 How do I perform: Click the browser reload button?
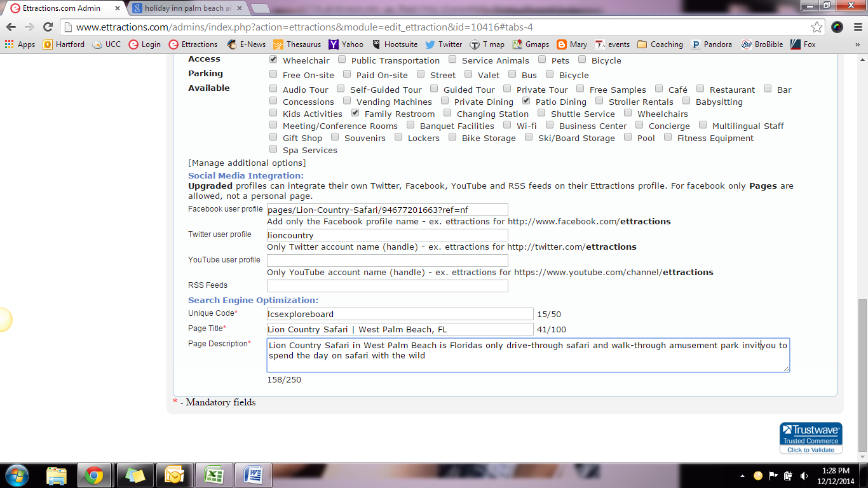(x=48, y=27)
